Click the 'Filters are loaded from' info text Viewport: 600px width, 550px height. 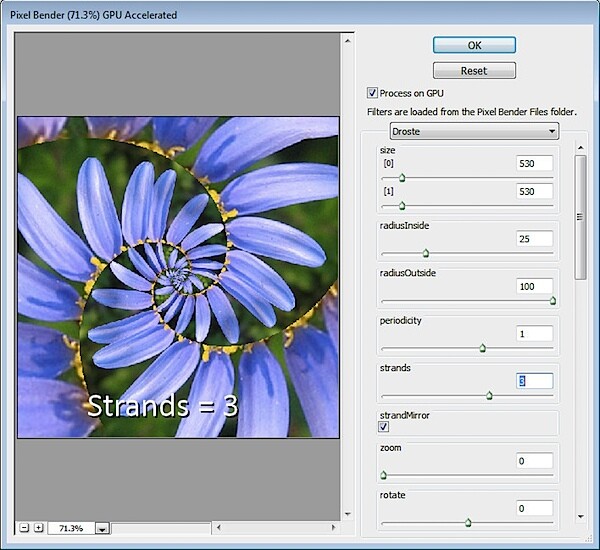pyautogui.click(x=471, y=112)
